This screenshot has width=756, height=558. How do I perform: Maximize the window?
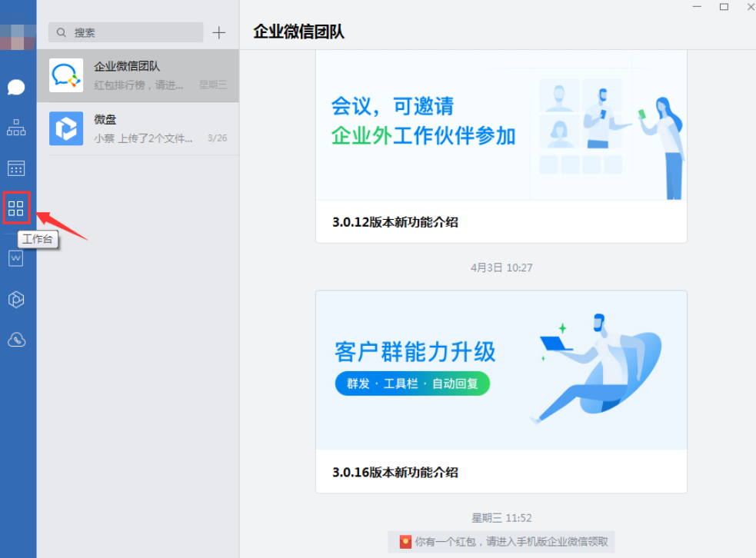[x=724, y=7]
